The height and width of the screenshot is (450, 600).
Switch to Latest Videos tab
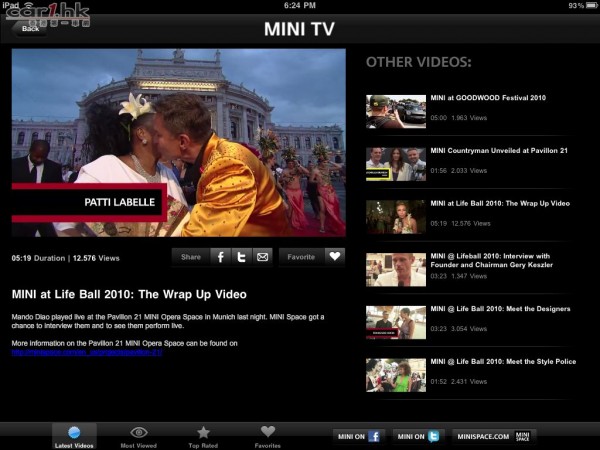74,436
